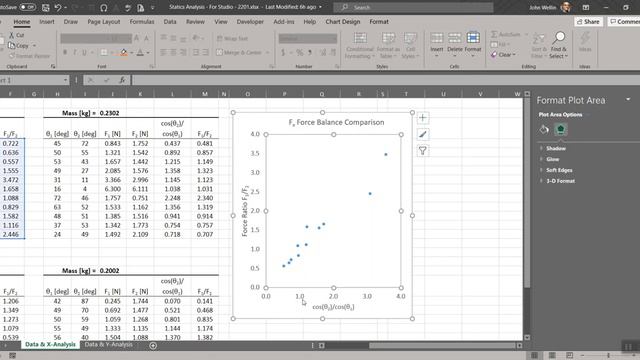Open the Formulas tab
This screenshot has height=360, width=640.
(x=142, y=22)
